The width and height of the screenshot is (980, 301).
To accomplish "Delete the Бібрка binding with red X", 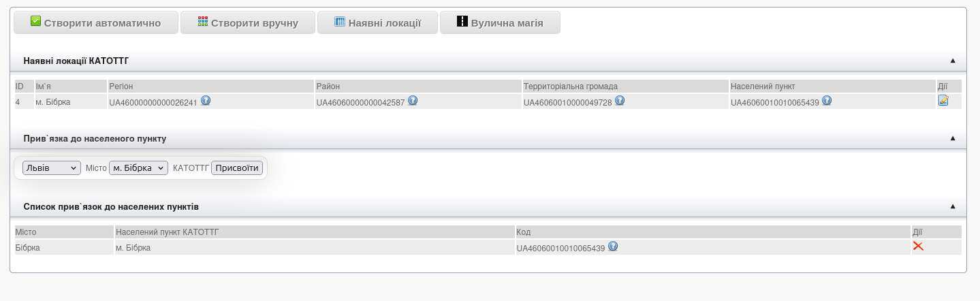I will point(918,247).
